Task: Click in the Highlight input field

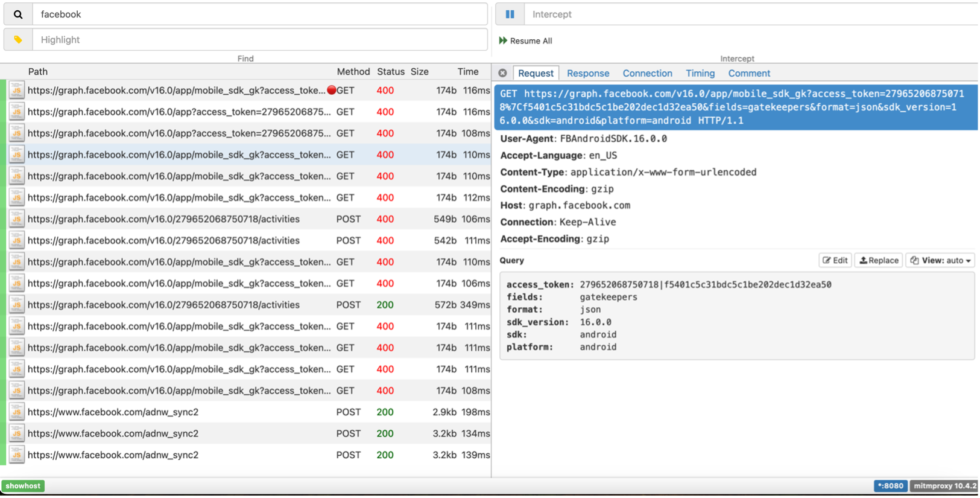Action: [259, 40]
